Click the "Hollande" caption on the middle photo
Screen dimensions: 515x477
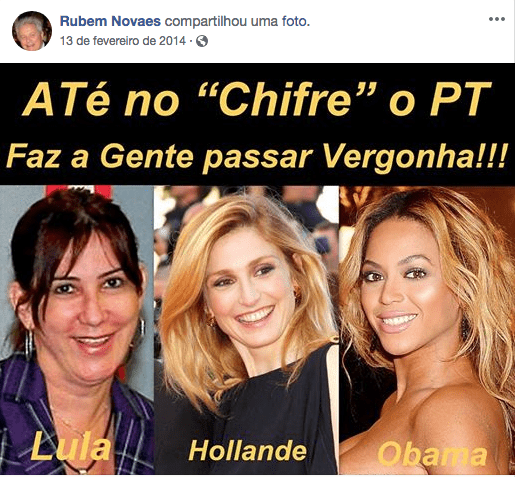click(247, 451)
